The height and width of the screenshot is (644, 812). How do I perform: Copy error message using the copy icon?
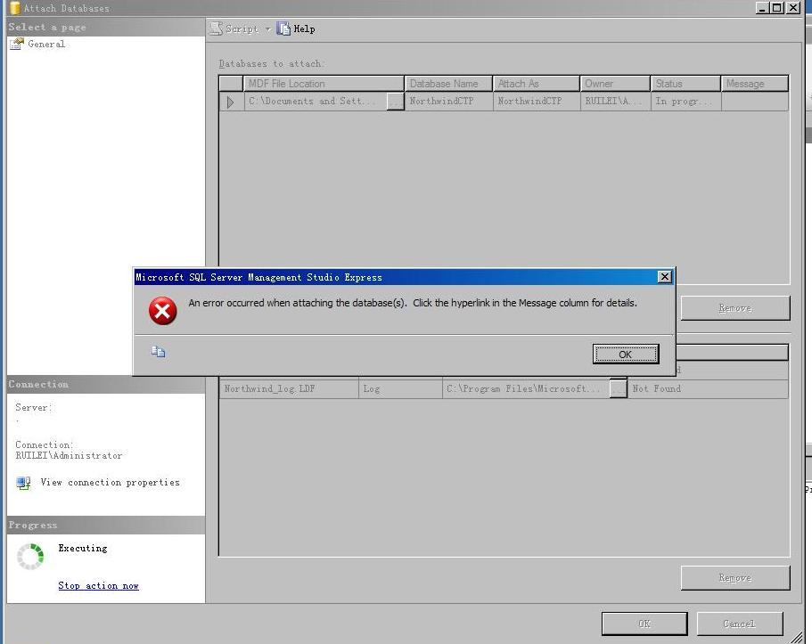158,352
